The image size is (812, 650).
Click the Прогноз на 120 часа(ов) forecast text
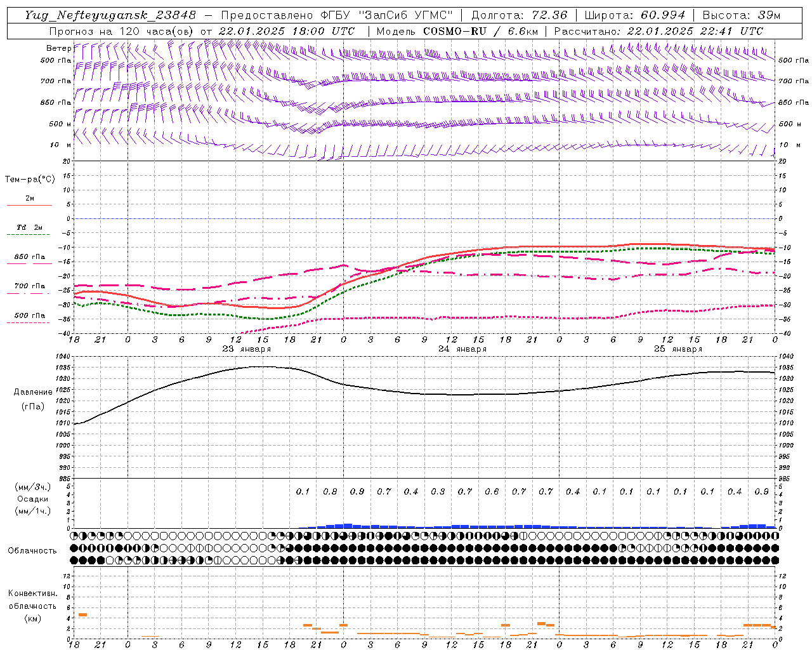pyautogui.click(x=122, y=31)
